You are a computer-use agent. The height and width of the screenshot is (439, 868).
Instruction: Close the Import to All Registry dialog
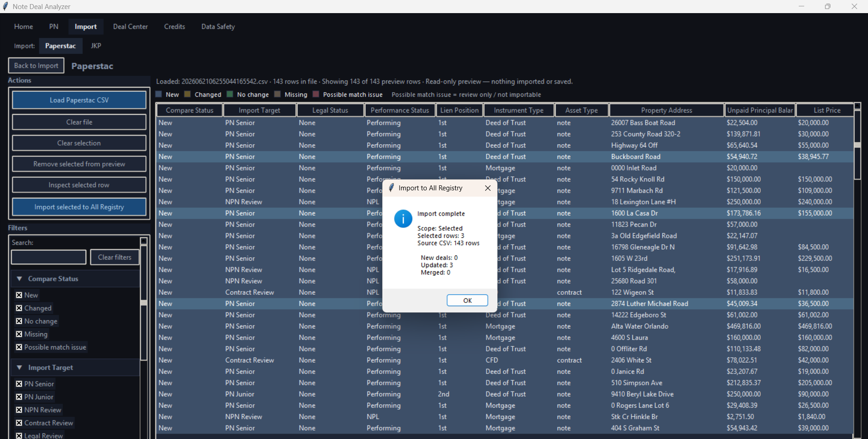(x=487, y=188)
